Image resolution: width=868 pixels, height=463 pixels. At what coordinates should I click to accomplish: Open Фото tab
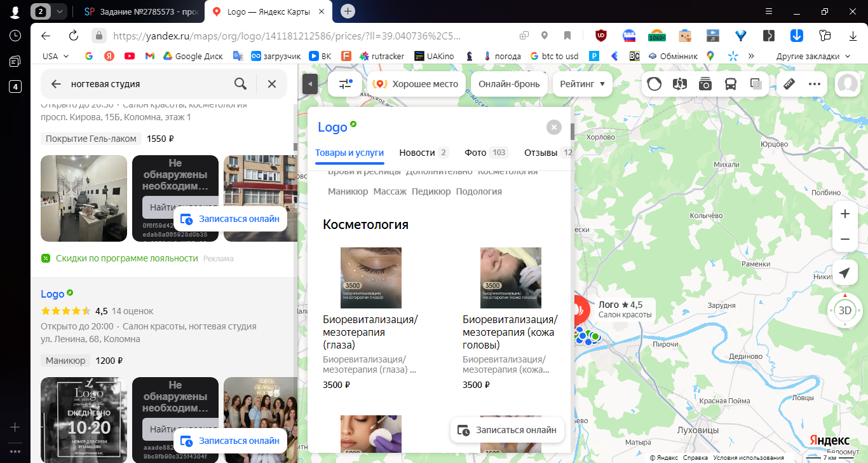tap(486, 153)
